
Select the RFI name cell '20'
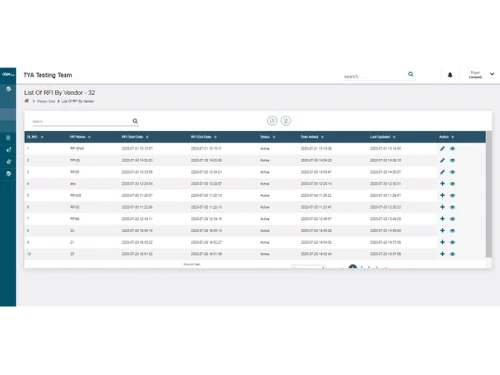[x=72, y=254]
